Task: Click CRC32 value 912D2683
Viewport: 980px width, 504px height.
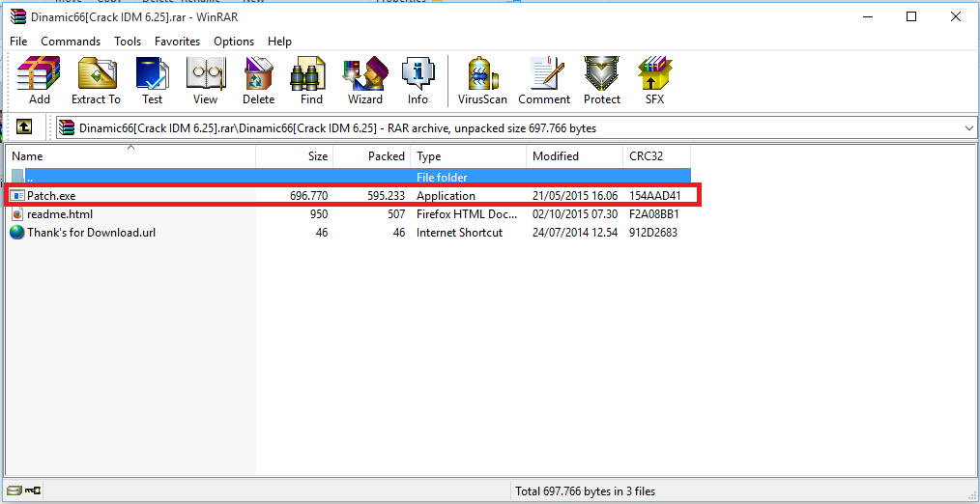Action: (x=653, y=233)
